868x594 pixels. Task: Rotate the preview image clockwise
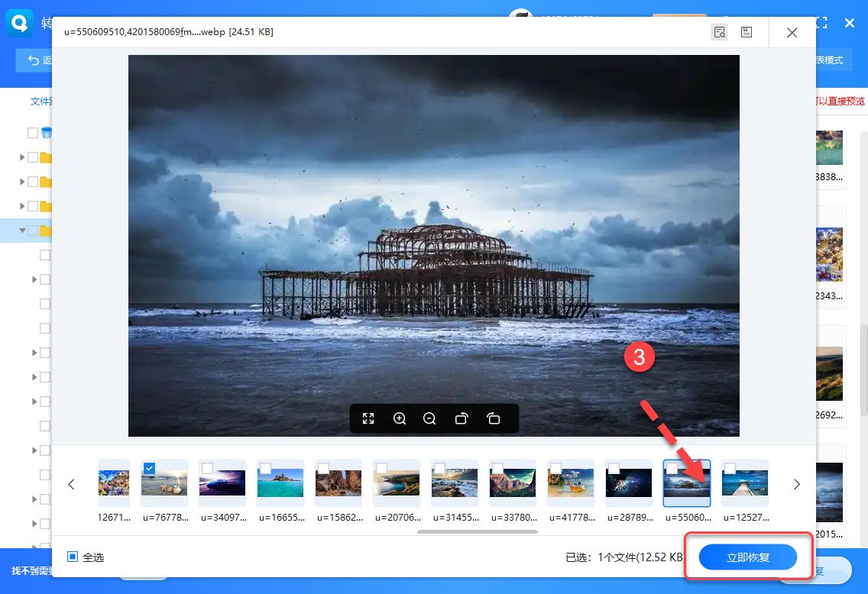(462, 418)
